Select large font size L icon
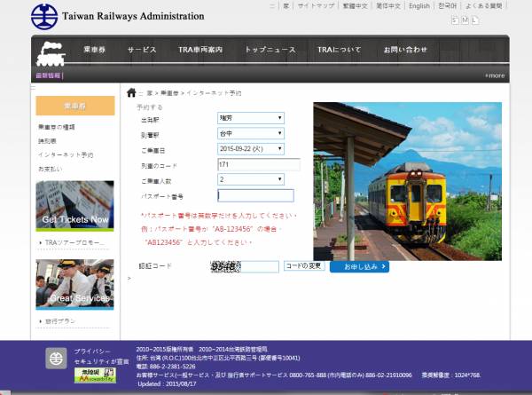The width and height of the screenshot is (532, 395). (x=475, y=20)
